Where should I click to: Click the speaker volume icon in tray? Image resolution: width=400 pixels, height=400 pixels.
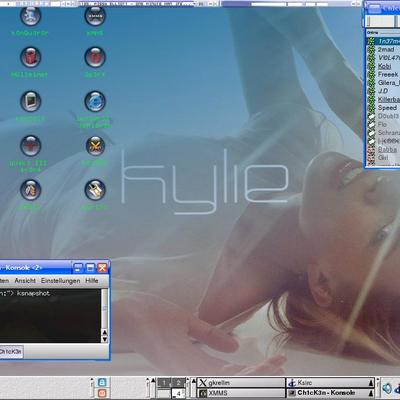(x=387, y=389)
